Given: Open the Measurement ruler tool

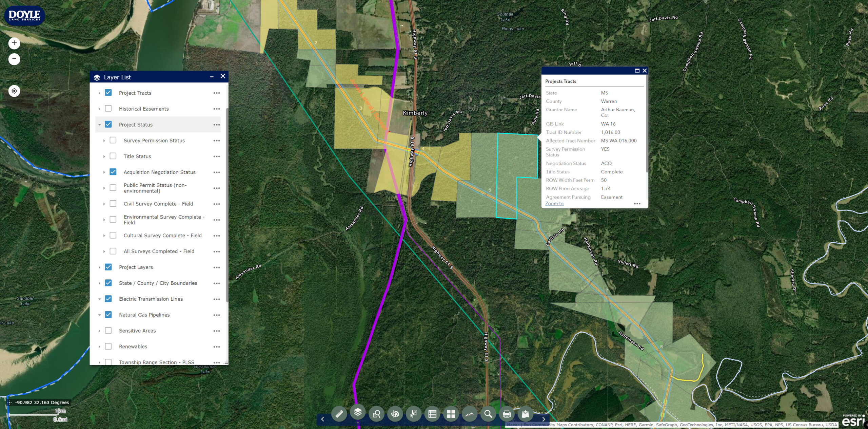Looking at the screenshot, I should 339,414.
